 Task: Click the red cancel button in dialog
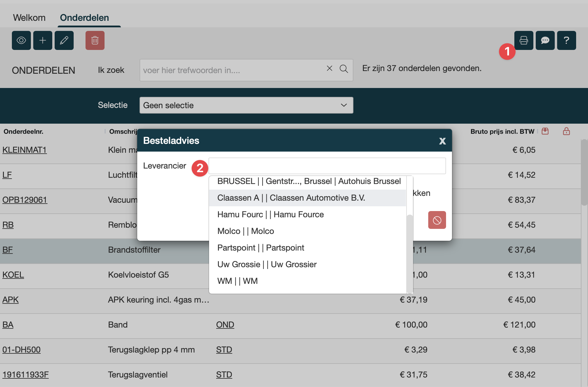click(x=437, y=220)
